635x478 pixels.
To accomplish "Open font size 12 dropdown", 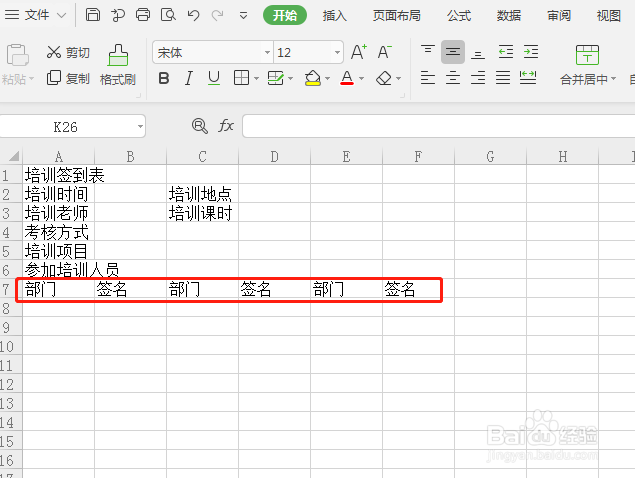I will tap(337, 52).
